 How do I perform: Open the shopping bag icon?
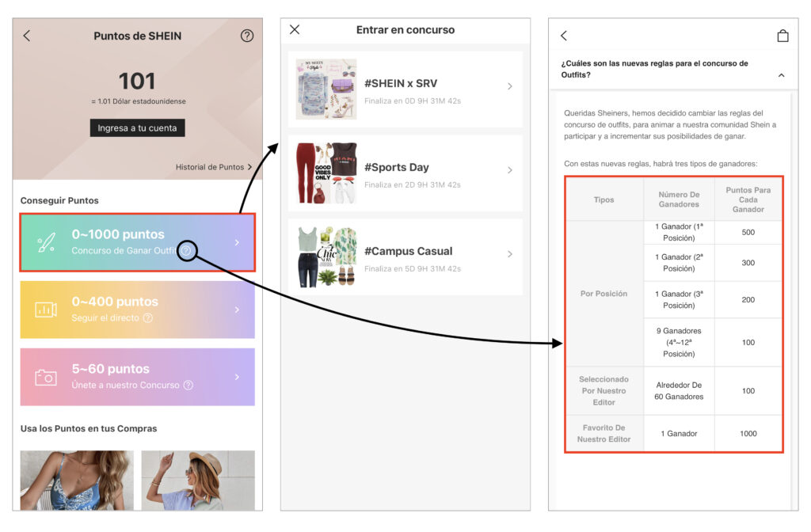[782, 36]
